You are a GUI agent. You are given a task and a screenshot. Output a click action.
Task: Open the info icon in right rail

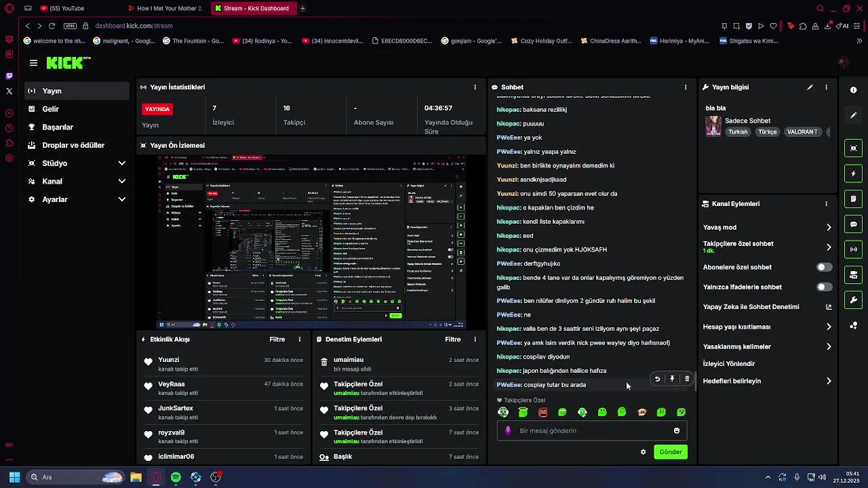853,90
